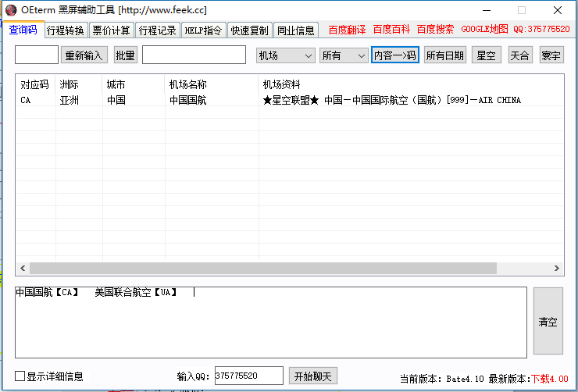Switch to the 查询码 tab
This screenshot has width=578, height=392.
coord(23,30)
